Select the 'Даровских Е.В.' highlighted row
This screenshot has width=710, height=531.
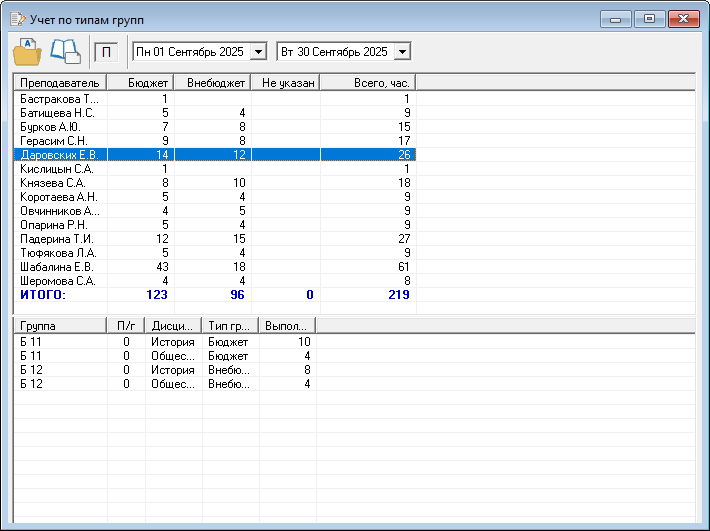point(59,155)
